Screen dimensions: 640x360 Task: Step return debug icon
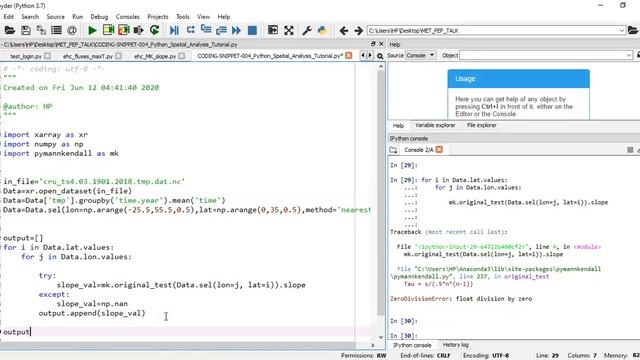221,30
